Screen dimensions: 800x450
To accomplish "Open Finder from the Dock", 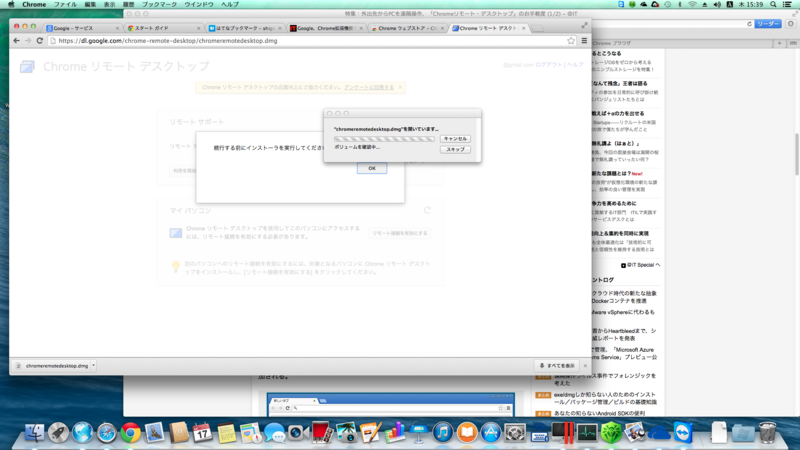I will (34, 433).
